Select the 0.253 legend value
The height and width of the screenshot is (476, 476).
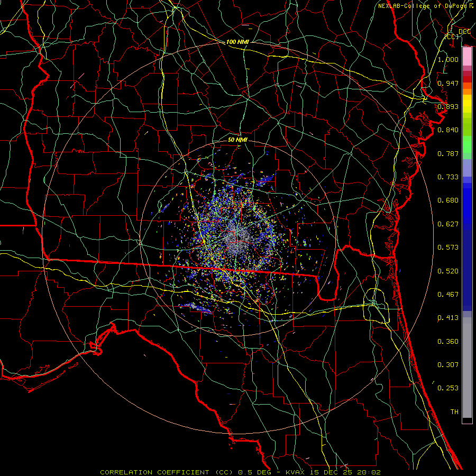pyautogui.click(x=448, y=388)
